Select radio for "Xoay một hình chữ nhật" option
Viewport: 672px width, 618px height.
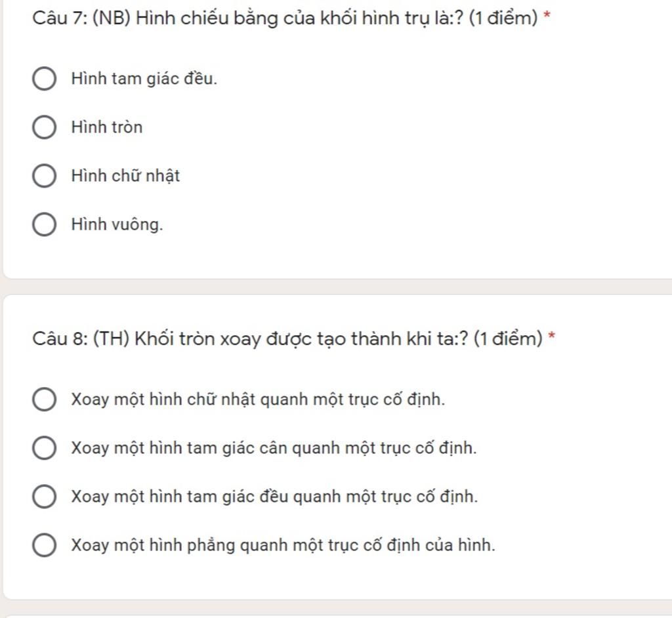[44, 400]
